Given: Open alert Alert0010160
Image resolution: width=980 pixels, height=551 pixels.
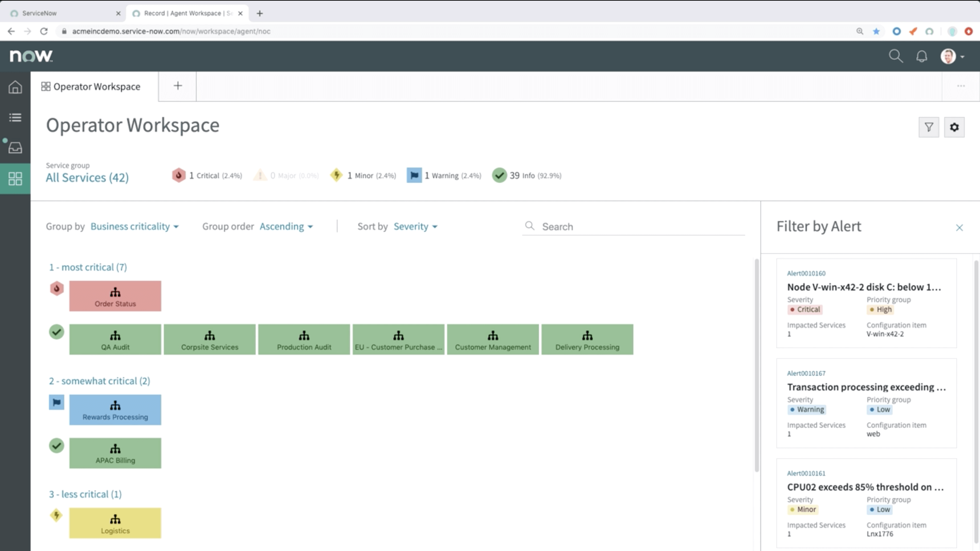Looking at the screenshot, I should click(x=806, y=273).
